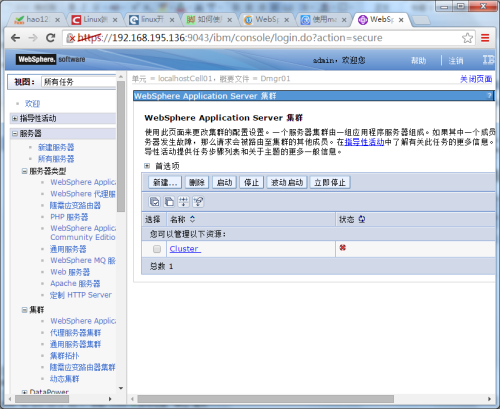Switch to the 如何使 browser tab
Image resolution: width=500 pixels, height=409 pixels.
pos(209,20)
